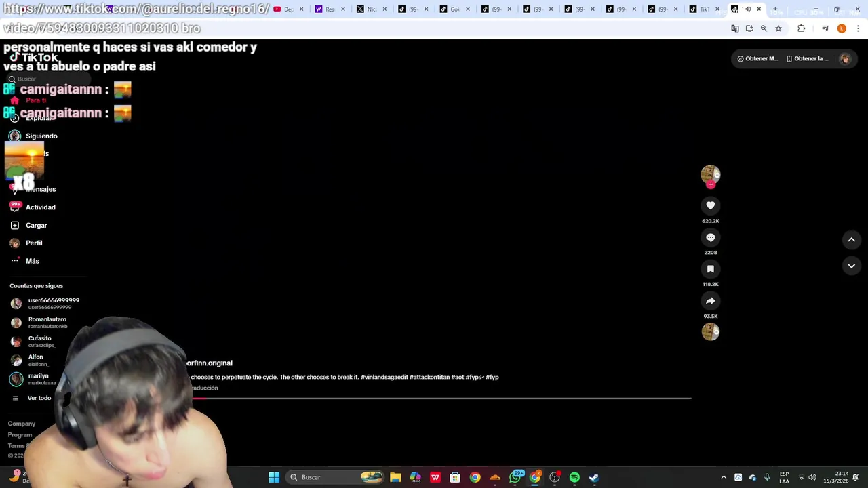Image resolution: width=868 pixels, height=488 pixels.
Task: Open the Chrome extensions puzzle icon
Action: (802, 28)
